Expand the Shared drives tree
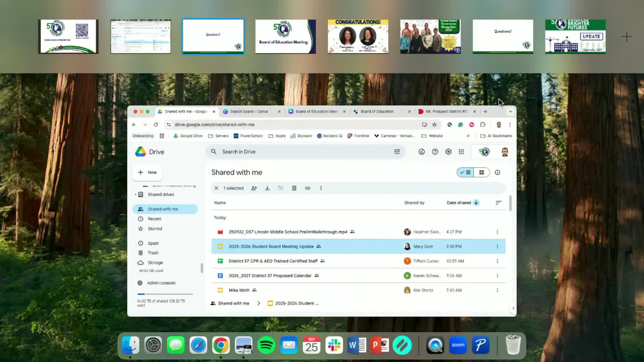Viewport: 644px width, 362px height. pos(136,194)
